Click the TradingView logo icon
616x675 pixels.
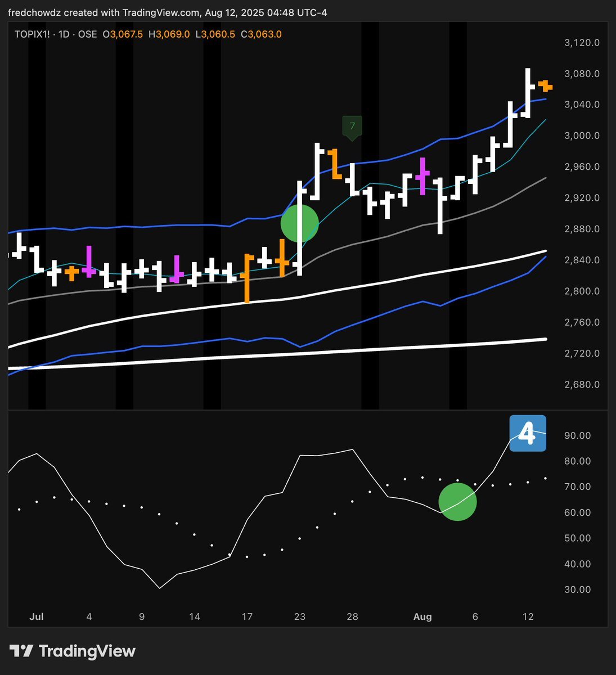[x=22, y=651]
